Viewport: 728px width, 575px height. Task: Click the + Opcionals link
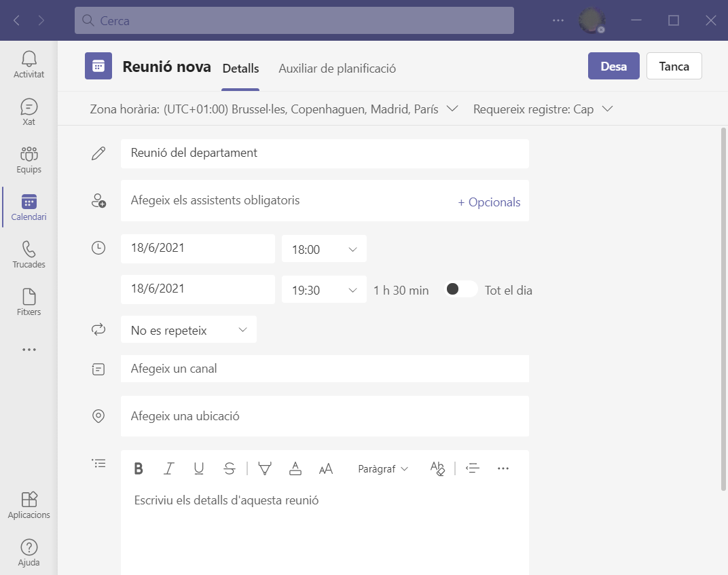click(489, 202)
